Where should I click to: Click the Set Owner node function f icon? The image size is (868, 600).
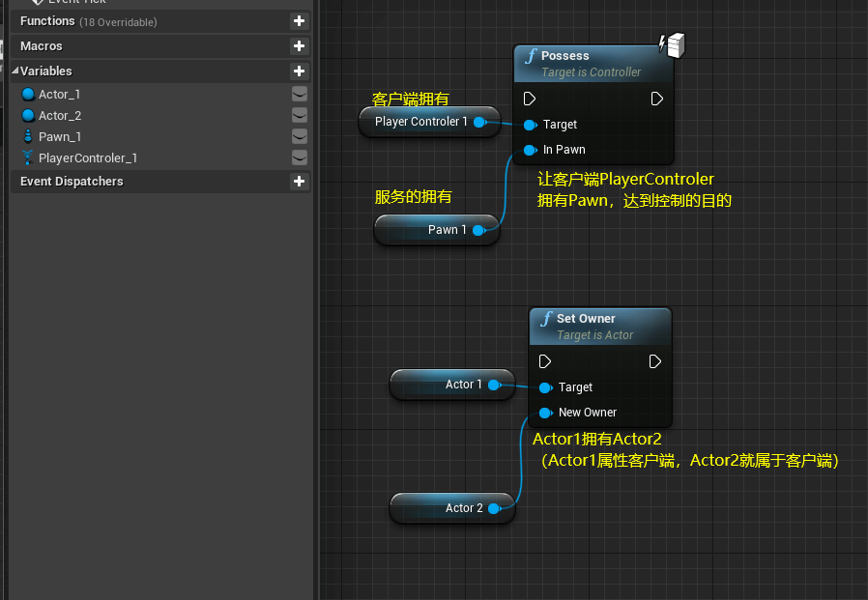click(x=546, y=318)
